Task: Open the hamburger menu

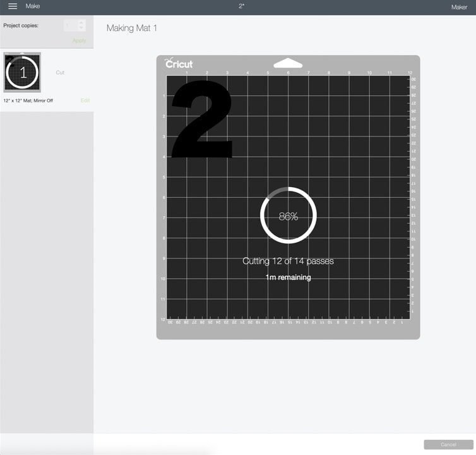Action: coord(13,6)
